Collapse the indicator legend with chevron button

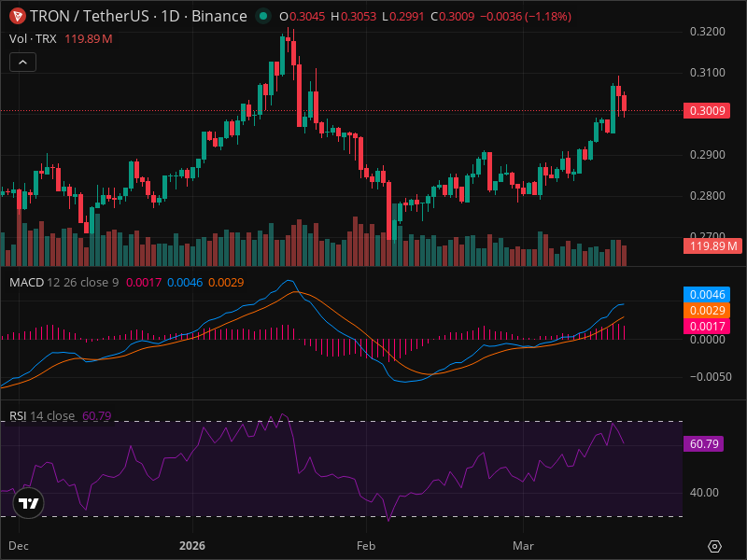tap(22, 63)
